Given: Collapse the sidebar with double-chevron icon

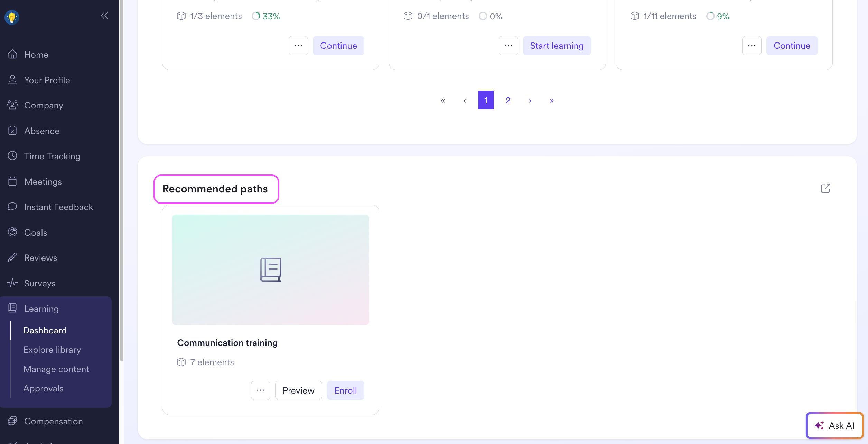Looking at the screenshot, I should 104,16.
